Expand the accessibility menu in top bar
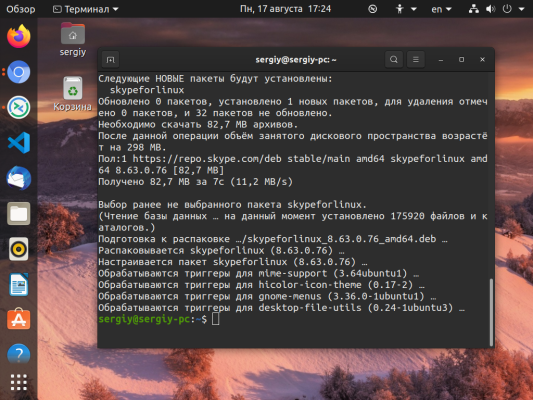Viewport: 533px width, 400px height. 406,9
